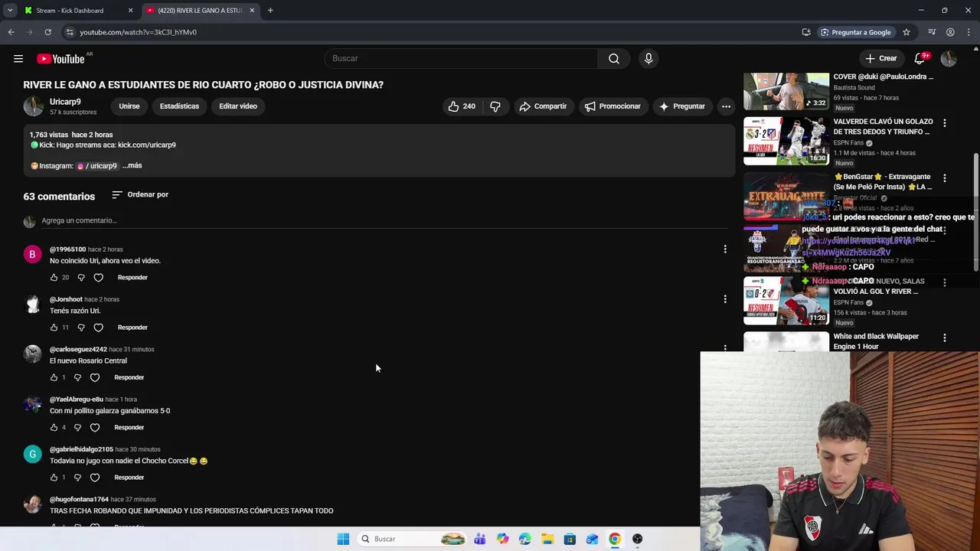The height and width of the screenshot is (551, 980).
Task: Go back in browser history
Action: click(x=11, y=32)
